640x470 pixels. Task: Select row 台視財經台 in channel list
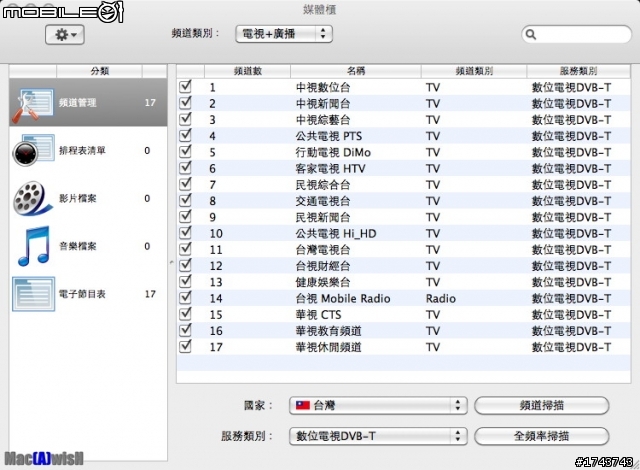point(404,266)
